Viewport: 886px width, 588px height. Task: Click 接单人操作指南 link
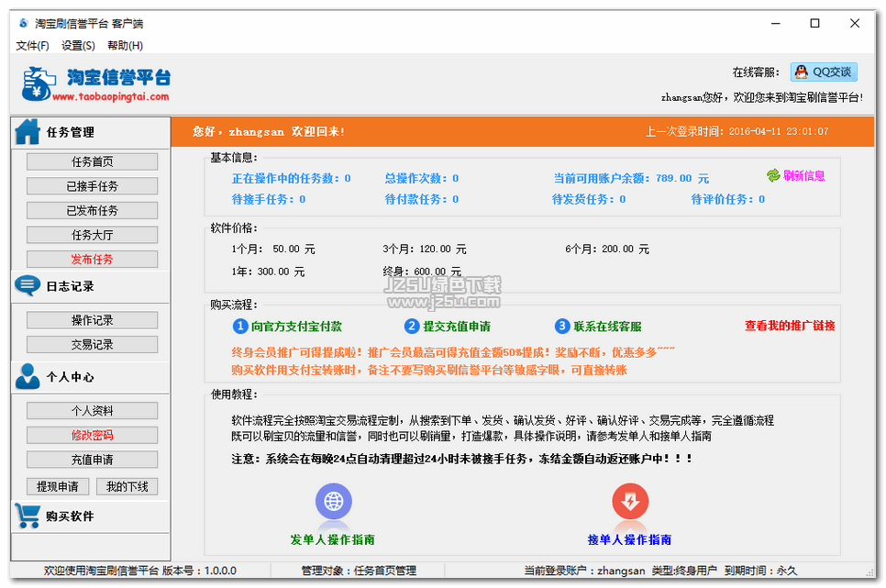[x=629, y=539]
